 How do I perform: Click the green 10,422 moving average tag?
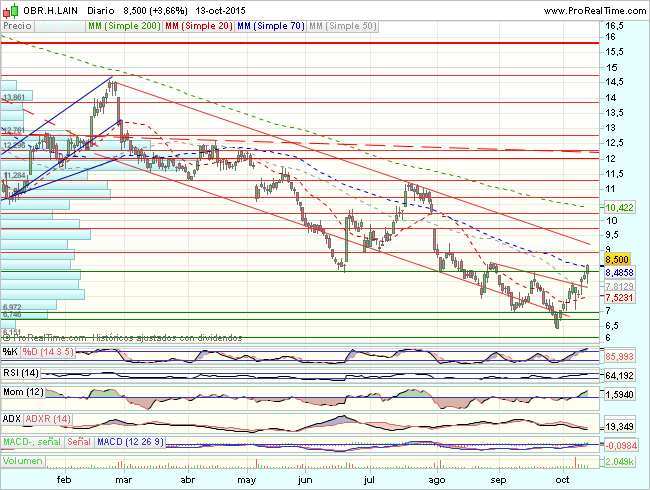(x=621, y=207)
